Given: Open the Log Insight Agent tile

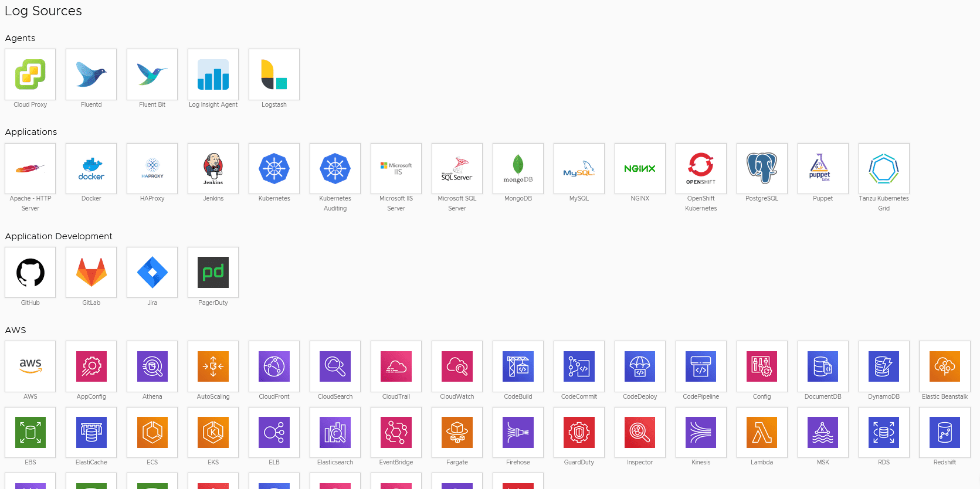Looking at the screenshot, I should click(213, 74).
